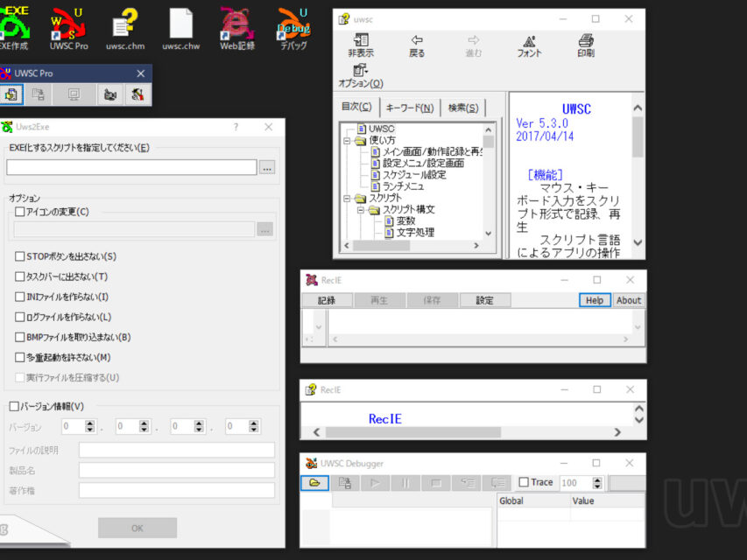The width and height of the screenshot is (747, 560).
Task: Click RecIE help horizontal scrollbar thumb
Action: (413, 432)
